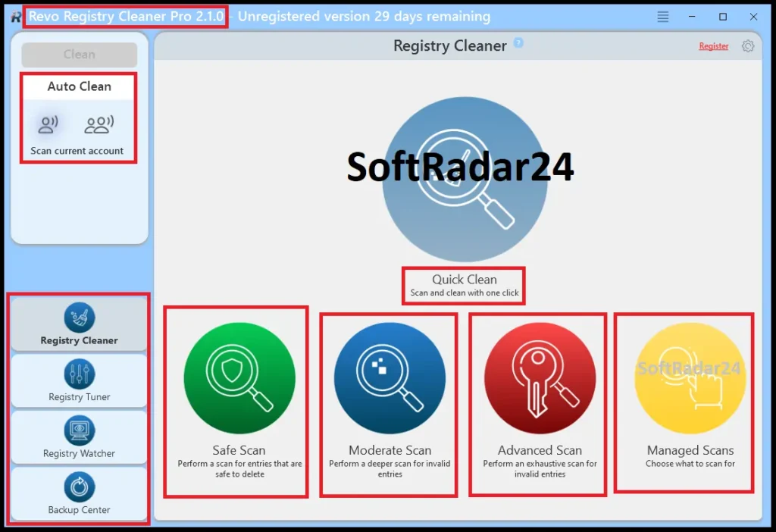This screenshot has height=532, width=776.
Task: Click the Quick Clean label
Action: tap(463, 279)
